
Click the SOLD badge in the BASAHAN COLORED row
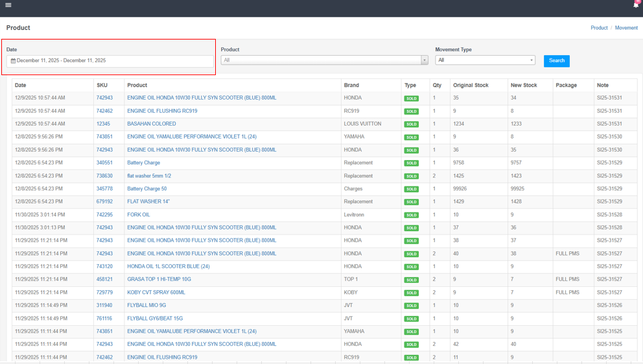(x=411, y=124)
